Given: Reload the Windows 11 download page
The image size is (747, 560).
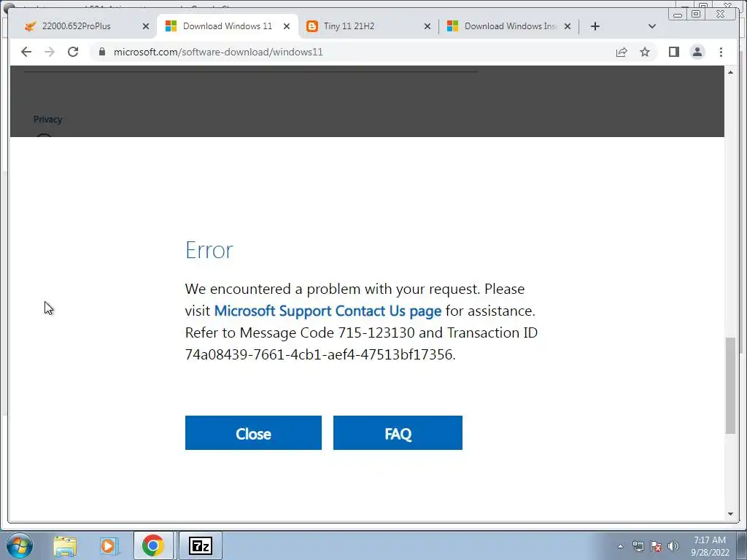Looking at the screenshot, I should (73, 52).
